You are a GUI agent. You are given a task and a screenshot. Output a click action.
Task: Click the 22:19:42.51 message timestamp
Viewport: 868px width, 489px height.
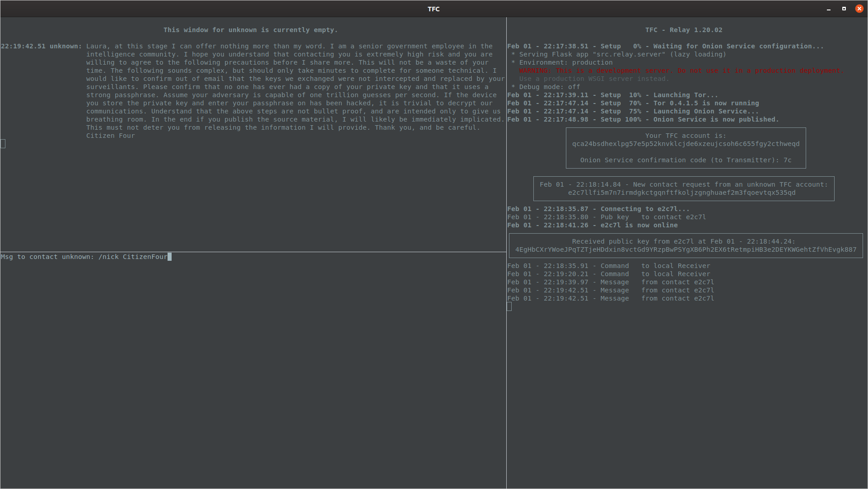pos(23,46)
